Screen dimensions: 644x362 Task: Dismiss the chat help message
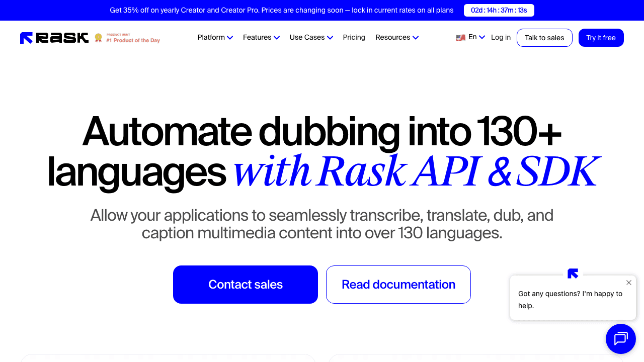point(628,283)
